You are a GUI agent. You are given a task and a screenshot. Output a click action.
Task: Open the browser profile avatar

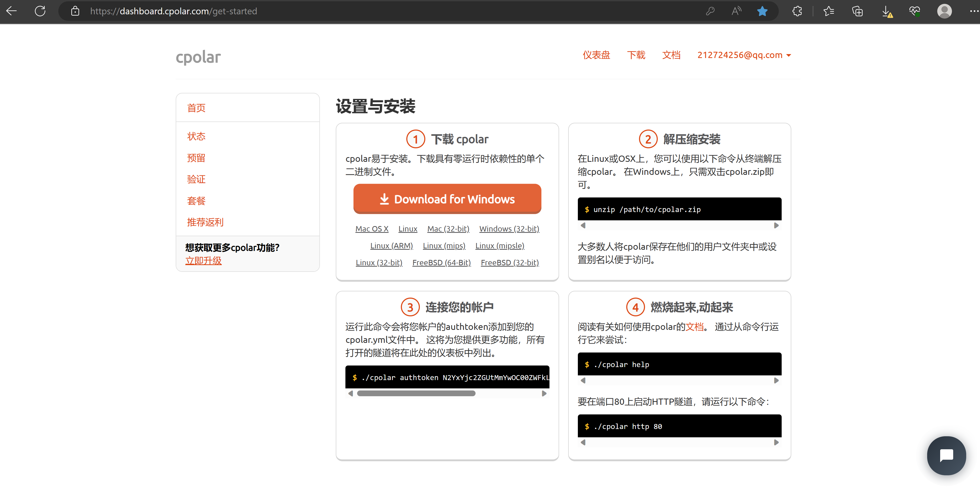944,11
